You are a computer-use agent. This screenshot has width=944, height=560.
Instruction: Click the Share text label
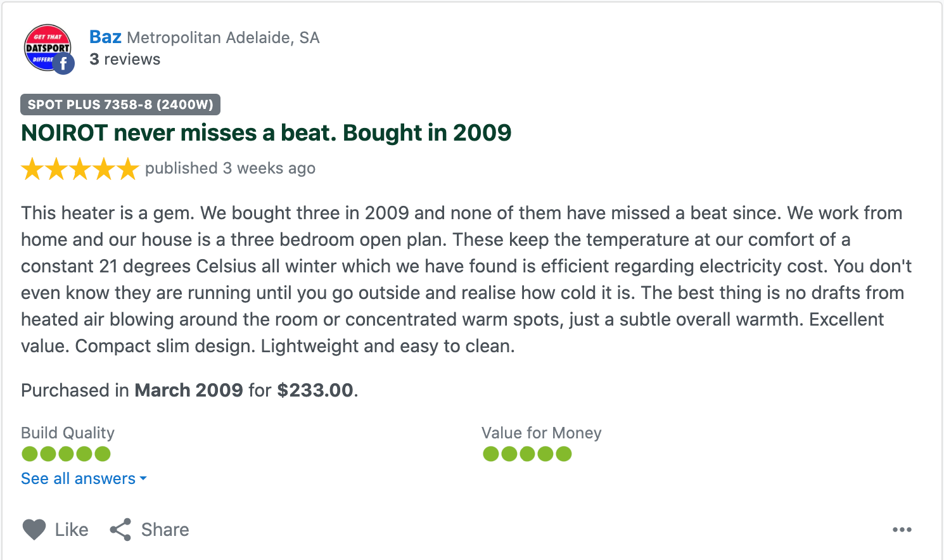(x=165, y=530)
